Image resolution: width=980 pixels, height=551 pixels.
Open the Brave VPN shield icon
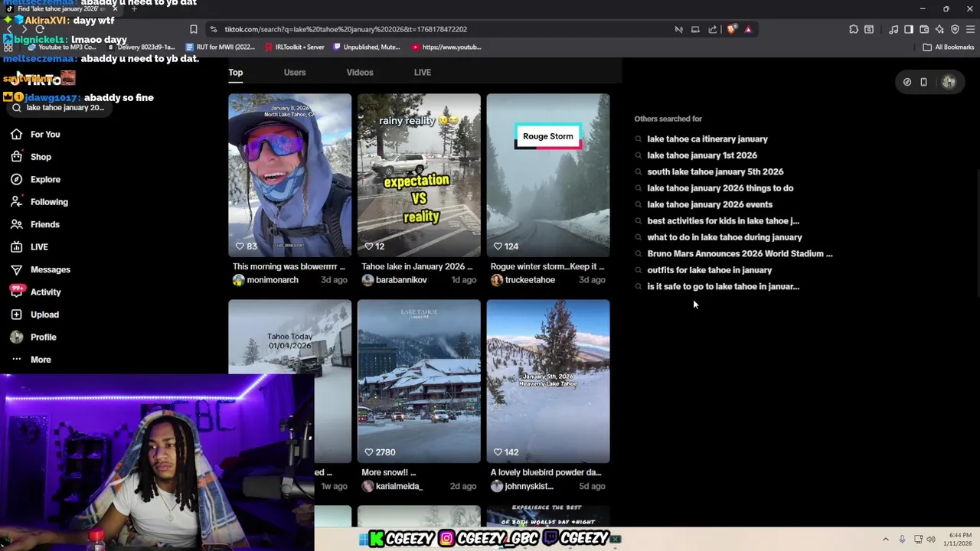coord(955,29)
